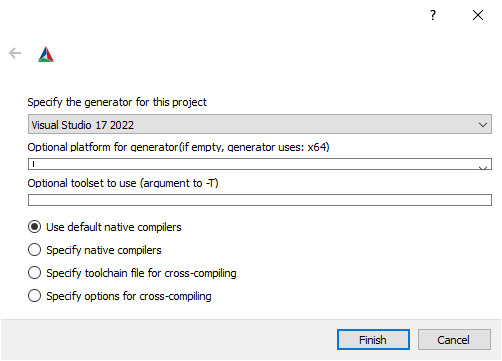502x361 pixels.
Task: Choose Specify options for cross-compiling radio
Action: pos(34,296)
